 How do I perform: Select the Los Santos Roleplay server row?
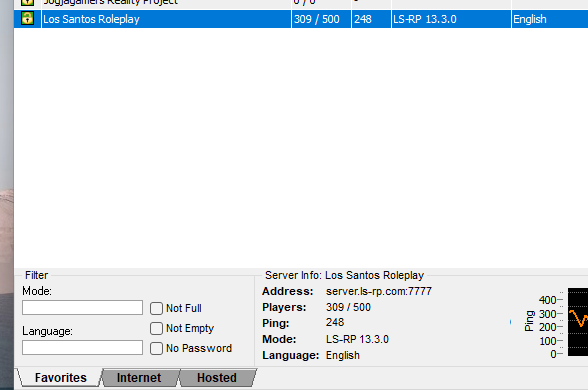301,19
